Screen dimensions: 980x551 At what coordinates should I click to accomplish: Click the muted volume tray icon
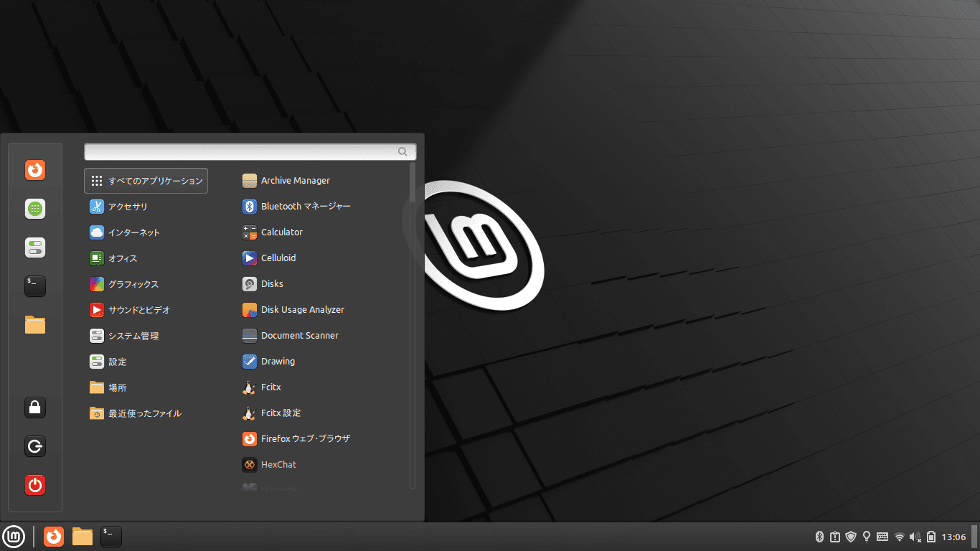[x=915, y=537]
